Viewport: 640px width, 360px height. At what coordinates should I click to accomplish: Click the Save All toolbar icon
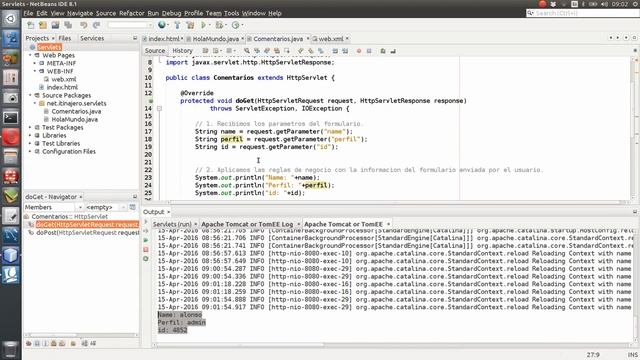[x=68, y=25]
